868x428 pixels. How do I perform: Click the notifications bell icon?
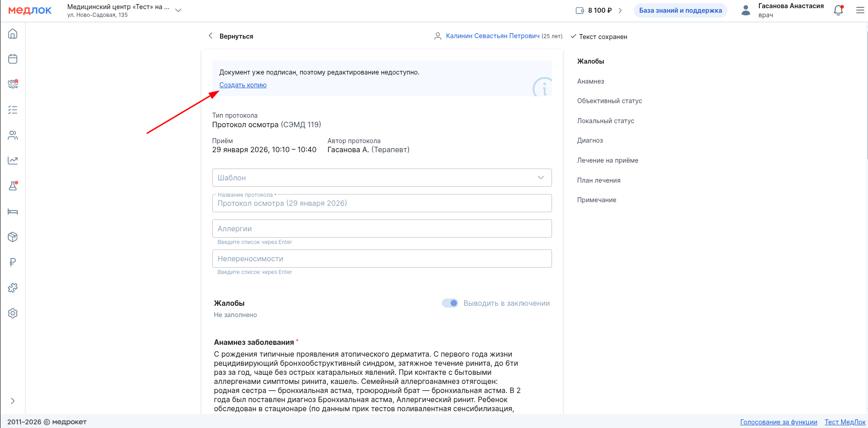pyautogui.click(x=838, y=10)
